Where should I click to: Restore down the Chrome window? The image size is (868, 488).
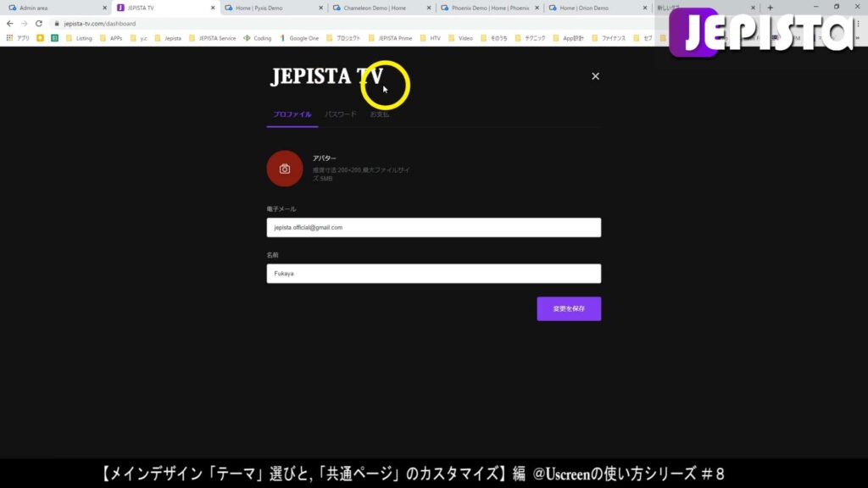click(x=837, y=7)
